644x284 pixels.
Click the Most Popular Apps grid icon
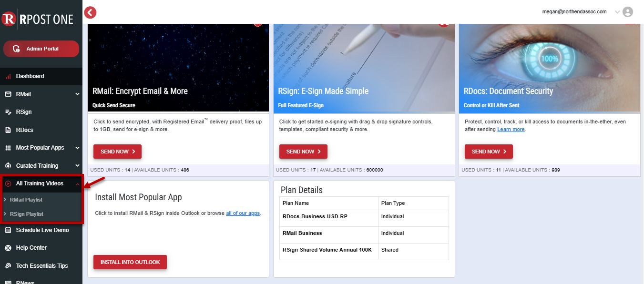8,148
